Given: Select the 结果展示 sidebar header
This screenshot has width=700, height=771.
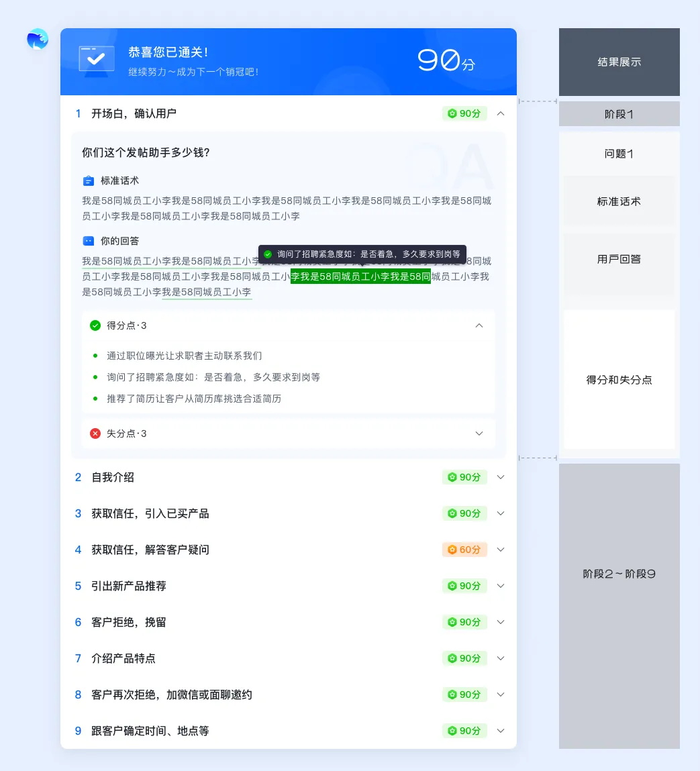Looking at the screenshot, I should [618, 62].
